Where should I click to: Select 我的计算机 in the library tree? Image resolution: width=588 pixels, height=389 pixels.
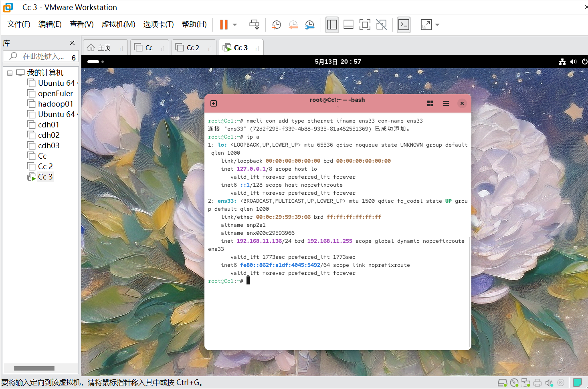pyautogui.click(x=45, y=73)
